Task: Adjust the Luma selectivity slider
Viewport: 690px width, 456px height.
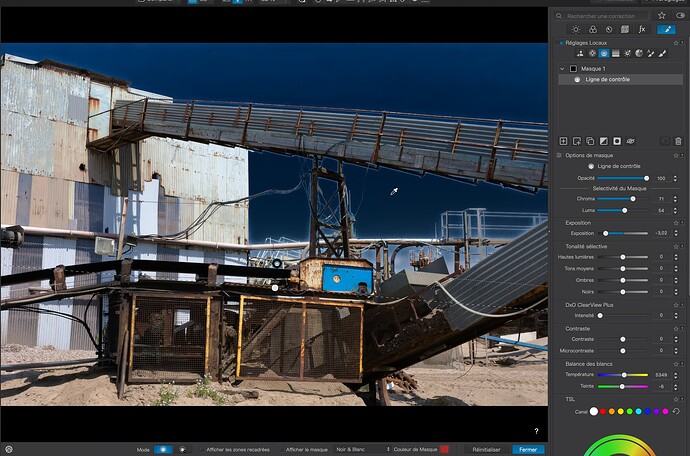Action: click(622, 210)
